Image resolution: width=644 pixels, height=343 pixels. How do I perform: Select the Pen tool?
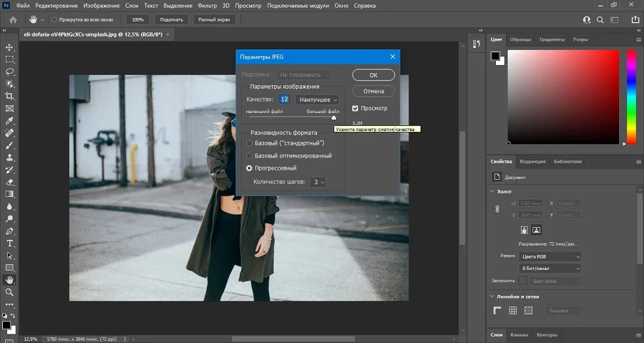[x=9, y=231]
